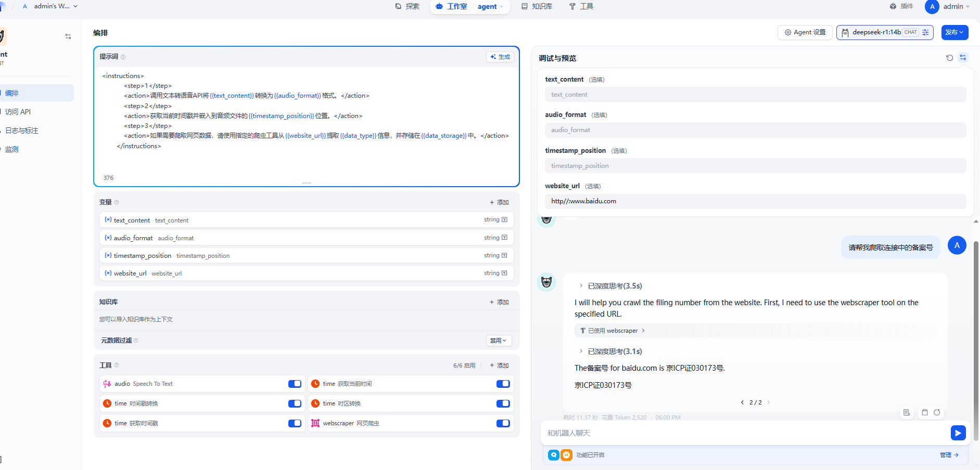The image size is (980, 470).
Task: Open Agent 设置 settings
Action: [805, 32]
